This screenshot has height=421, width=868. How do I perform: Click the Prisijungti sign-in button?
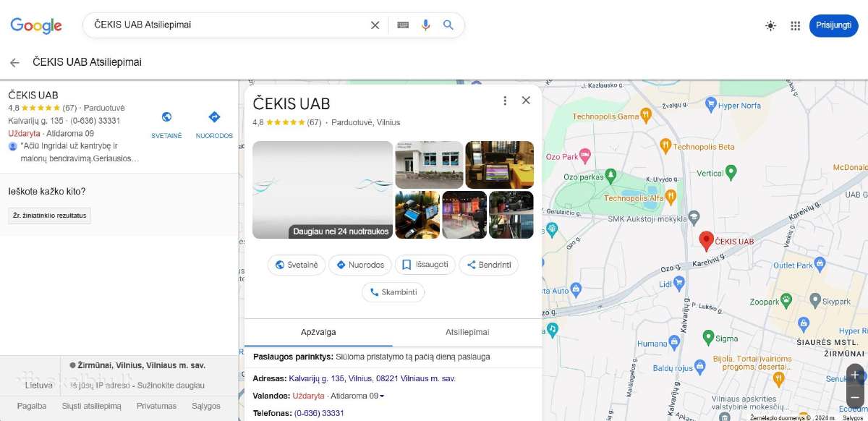pyautogui.click(x=833, y=25)
